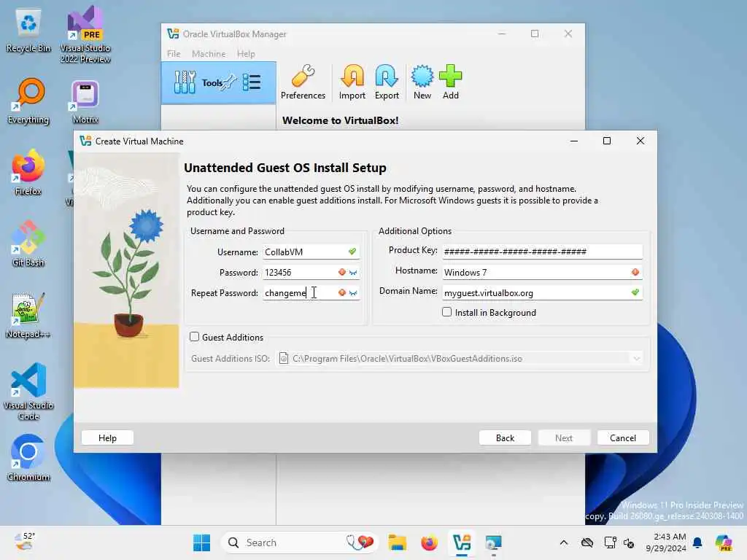The height and width of the screenshot is (560, 747).
Task: Select the Firefox desktop shortcut
Action: point(28,172)
